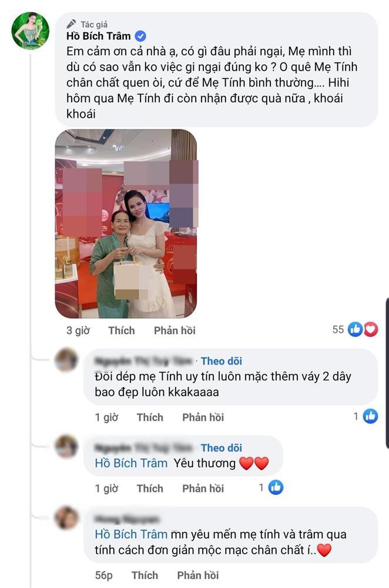Follow the 'Yêu thương' commenter via Theo dõi
Viewport: 389px width, 588px height.
pyautogui.click(x=222, y=447)
